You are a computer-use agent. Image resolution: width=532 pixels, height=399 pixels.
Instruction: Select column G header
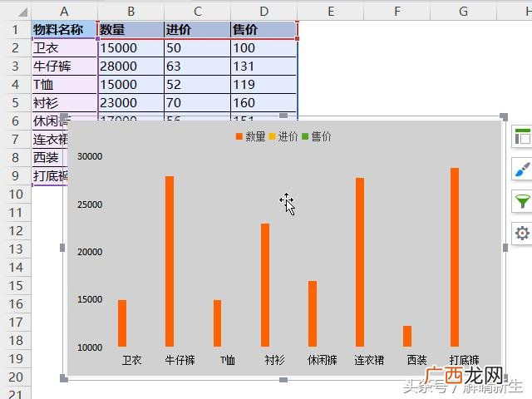pyautogui.click(x=464, y=12)
